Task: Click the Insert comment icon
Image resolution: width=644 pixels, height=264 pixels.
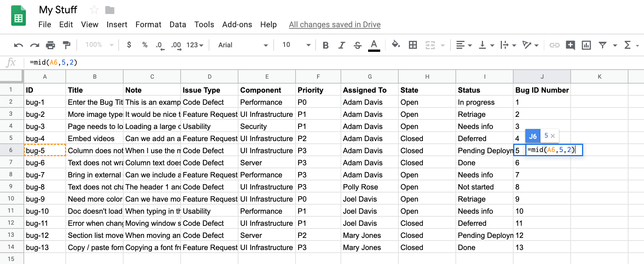Action: 570,45
